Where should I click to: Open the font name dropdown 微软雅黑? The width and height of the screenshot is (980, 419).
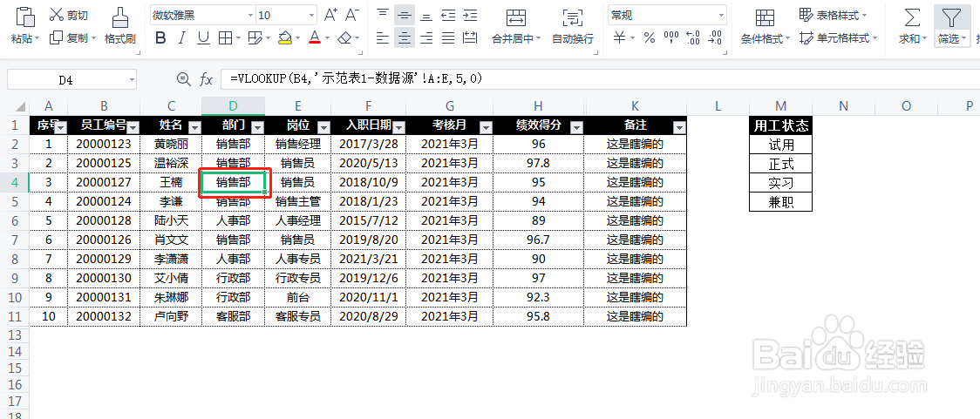pos(250,15)
